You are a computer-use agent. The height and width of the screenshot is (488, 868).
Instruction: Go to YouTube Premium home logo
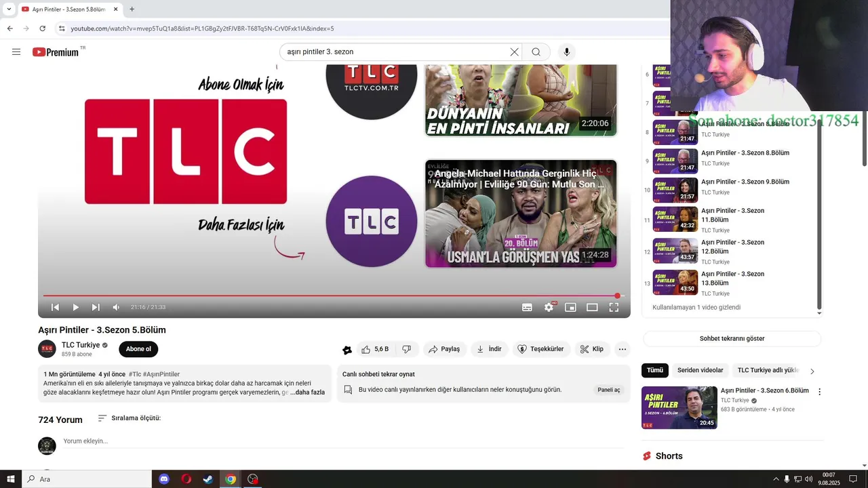[56, 52]
